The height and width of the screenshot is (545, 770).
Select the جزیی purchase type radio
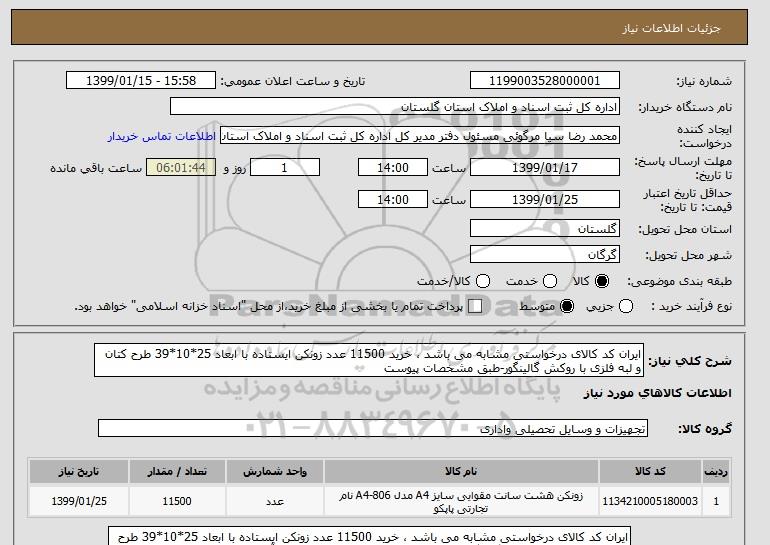pyautogui.click(x=626, y=306)
